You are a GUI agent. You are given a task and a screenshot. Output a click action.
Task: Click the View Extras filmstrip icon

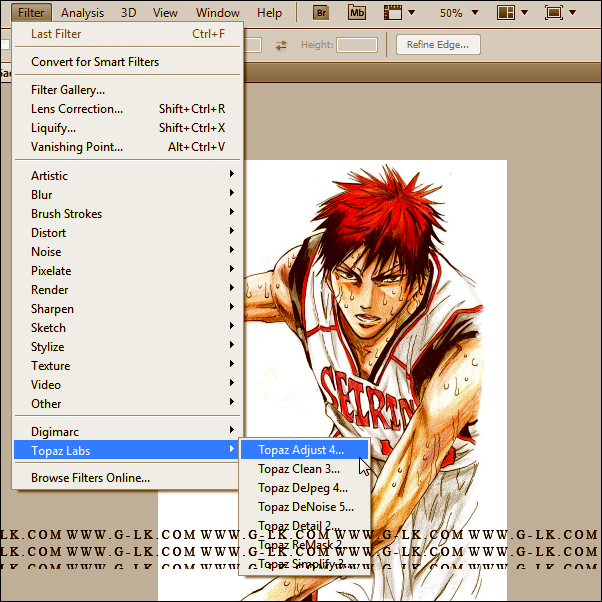click(x=393, y=13)
